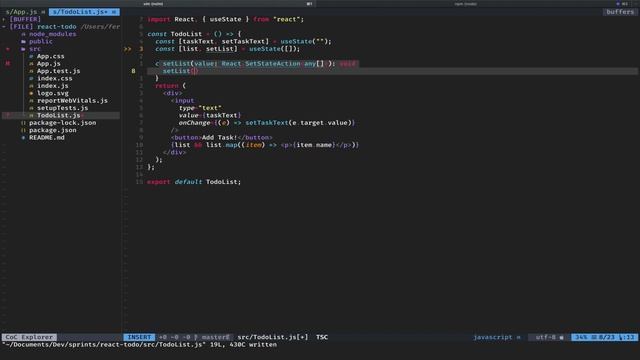Open App.js in the explorer
640x360 pixels.
[49, 63]
